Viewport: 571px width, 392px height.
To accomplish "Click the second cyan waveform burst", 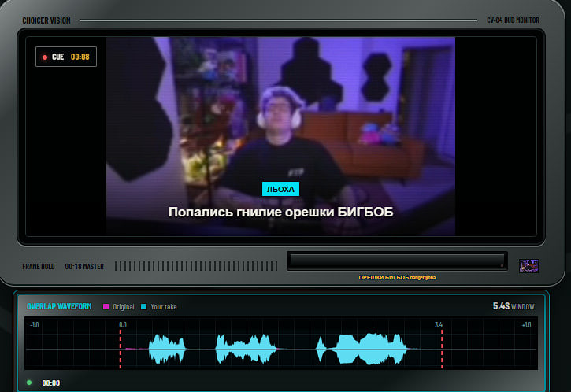I will pyautogui.click(x=247, y=349).
